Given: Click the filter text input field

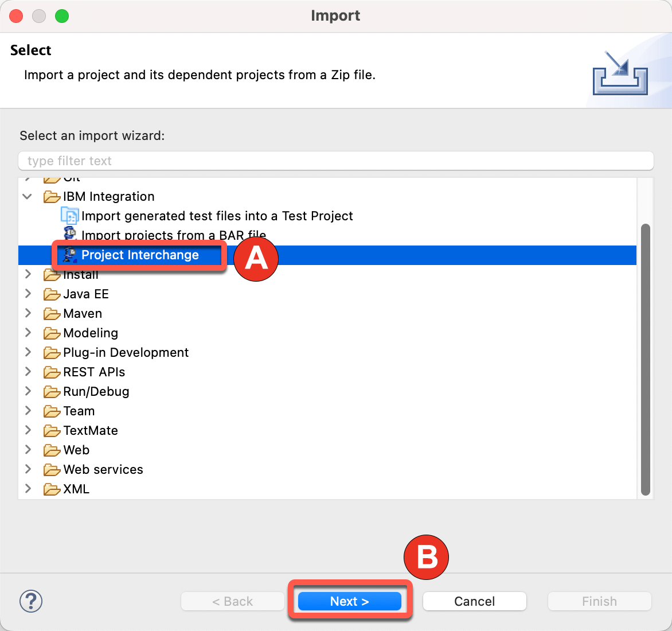Looking at the screenshot, I should tap(335, 161).
